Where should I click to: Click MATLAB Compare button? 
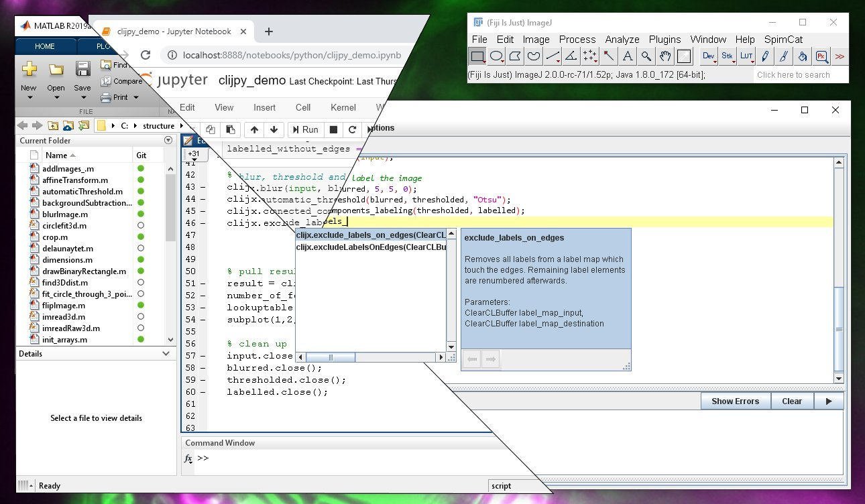coord(121,81)
